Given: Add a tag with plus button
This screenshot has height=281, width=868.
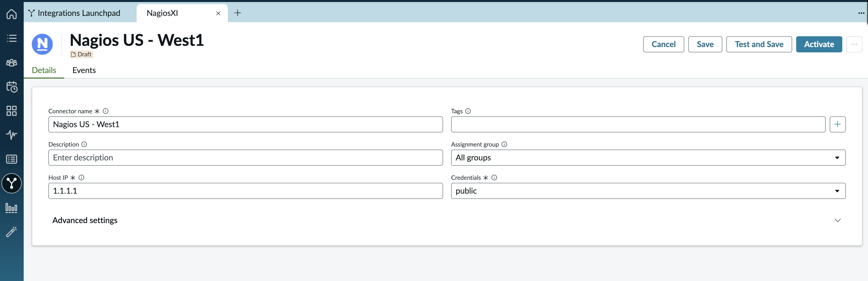Looking at the screenshot, I should pos(837,125).
